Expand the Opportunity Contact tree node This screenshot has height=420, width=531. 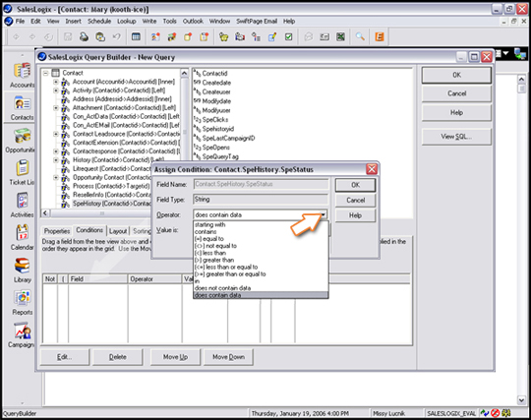pos(56,177)
